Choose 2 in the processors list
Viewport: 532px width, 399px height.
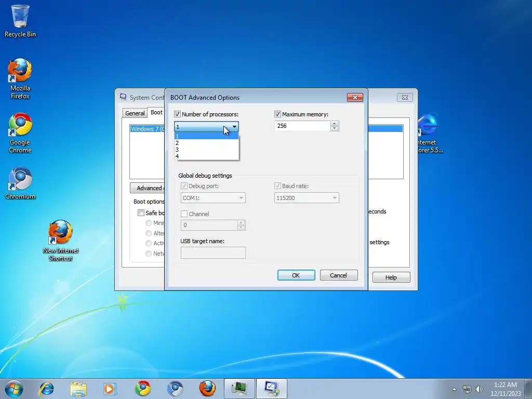coord(207,143)
